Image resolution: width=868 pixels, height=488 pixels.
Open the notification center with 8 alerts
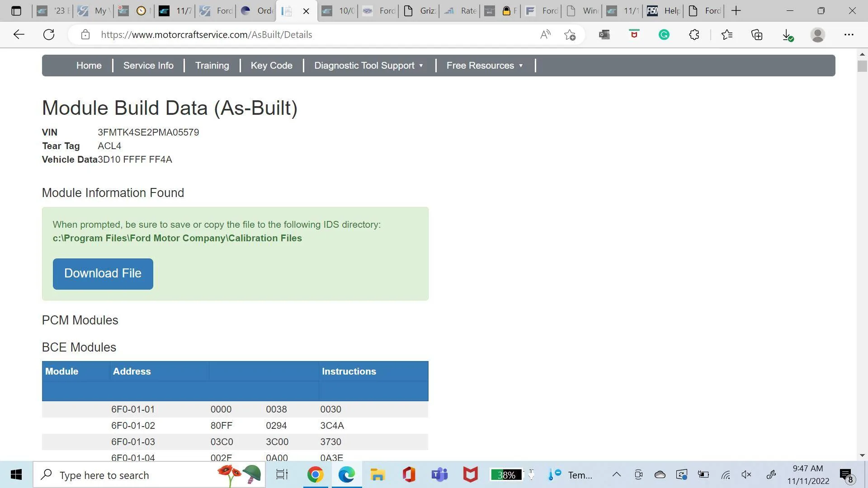pyautogui.click(x=847, y=475)
